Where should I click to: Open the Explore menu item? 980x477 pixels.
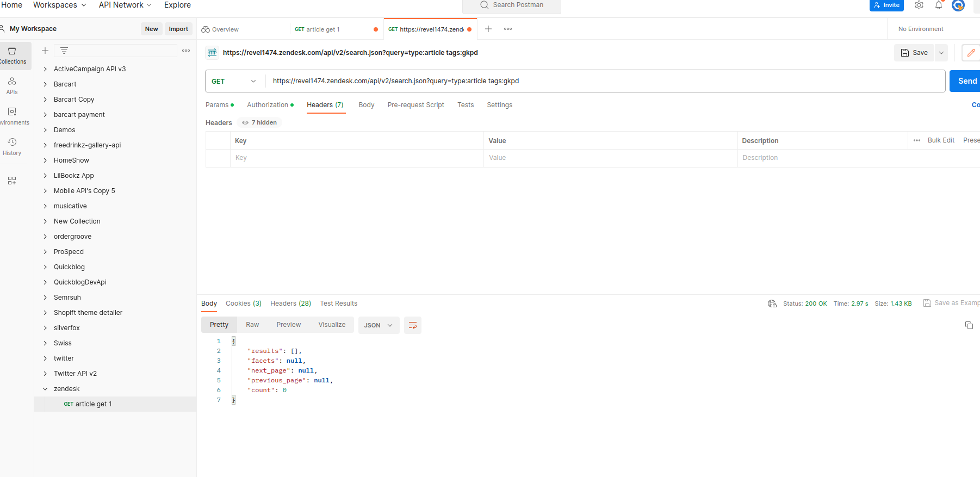point(177,5)
